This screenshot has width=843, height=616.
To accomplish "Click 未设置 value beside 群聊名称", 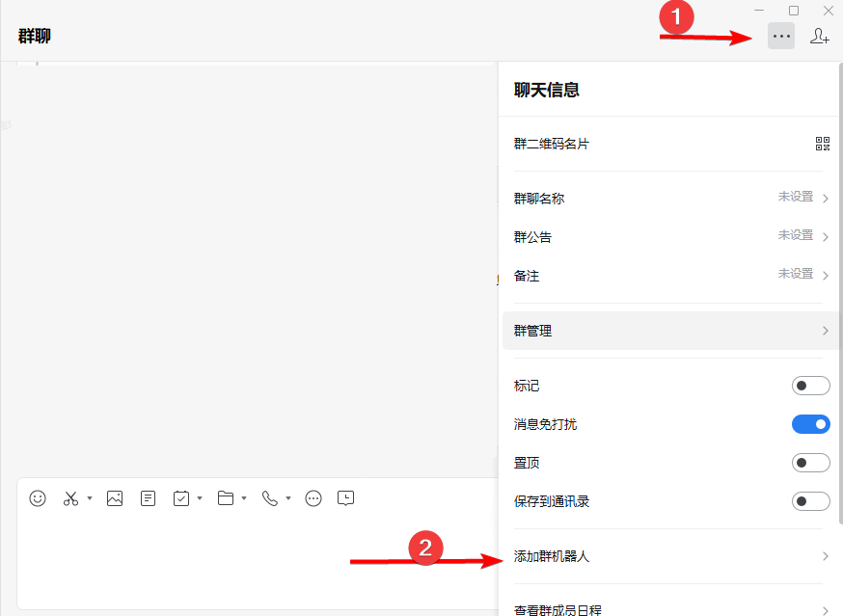I will coord(795,197).
